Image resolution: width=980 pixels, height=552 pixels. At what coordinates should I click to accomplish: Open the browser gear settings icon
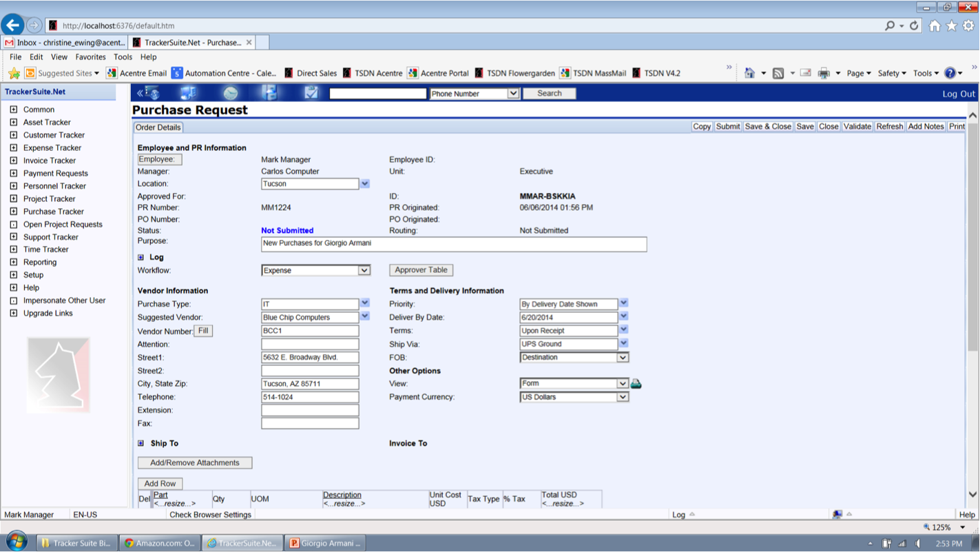[969, 25]
